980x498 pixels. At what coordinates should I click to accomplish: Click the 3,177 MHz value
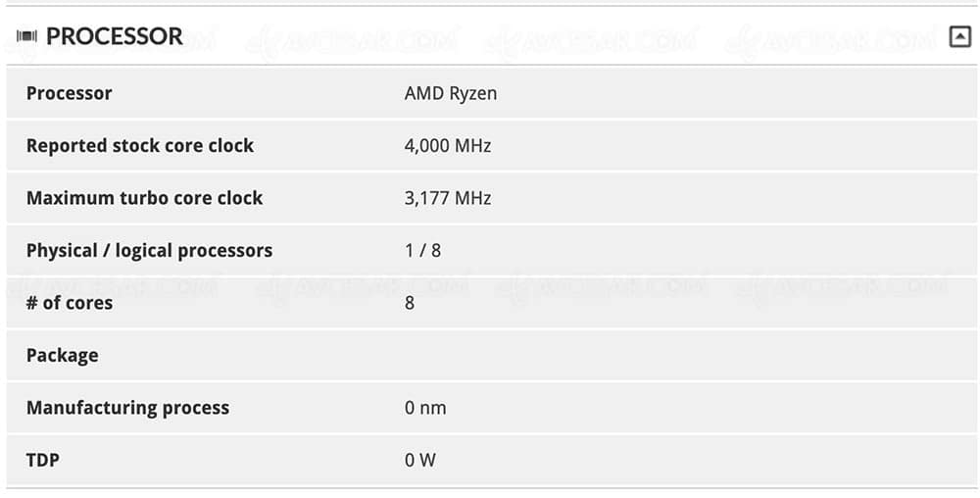[x=448, y=198]
